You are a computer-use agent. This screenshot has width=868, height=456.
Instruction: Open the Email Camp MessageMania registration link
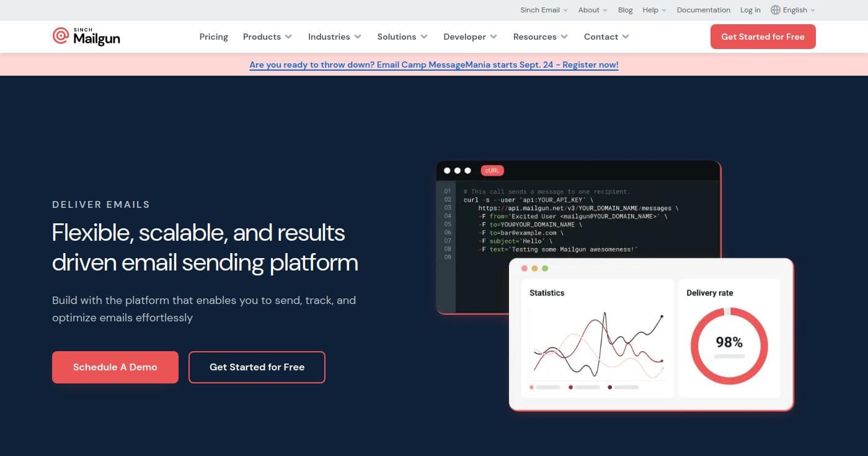click(x=433, y=65)
